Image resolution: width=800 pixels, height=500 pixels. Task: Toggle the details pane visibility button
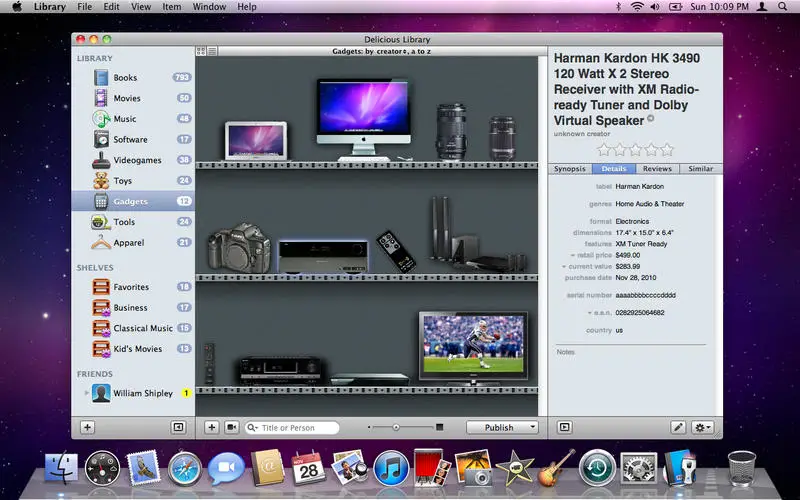click(564, 428)
